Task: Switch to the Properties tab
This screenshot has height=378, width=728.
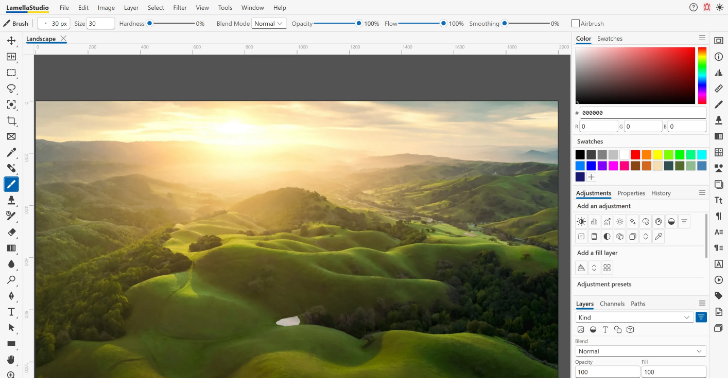Action: point(631,193)
